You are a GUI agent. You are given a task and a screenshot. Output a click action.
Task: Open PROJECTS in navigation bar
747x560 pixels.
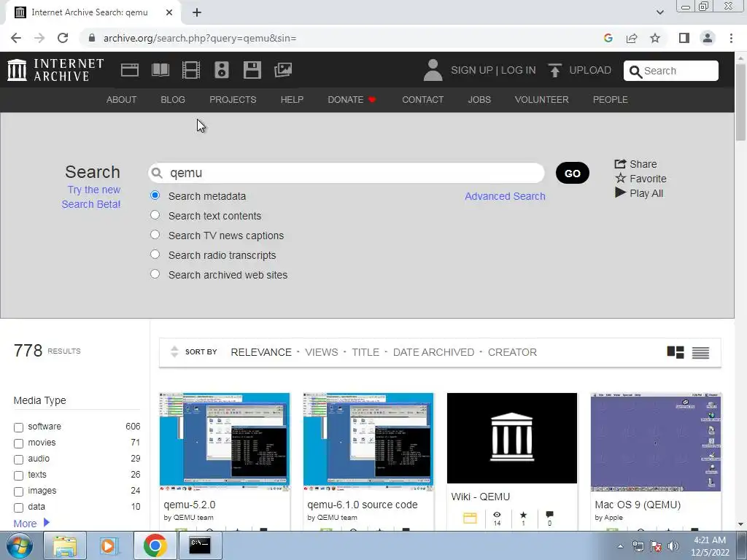pos(233,99)
